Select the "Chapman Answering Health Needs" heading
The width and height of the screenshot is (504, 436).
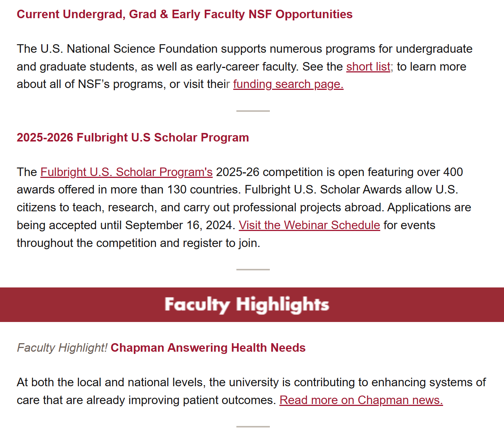208,348
